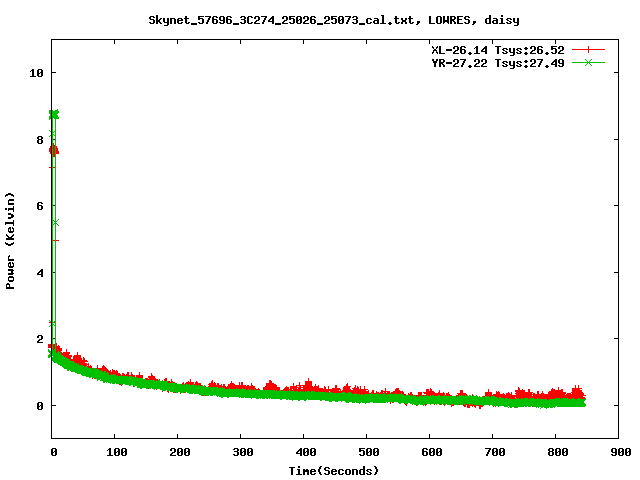The width and height of the screenshot is (640, 480).
Task: Click the y-axis tick label 8
Action: click(x=40, y=140)
